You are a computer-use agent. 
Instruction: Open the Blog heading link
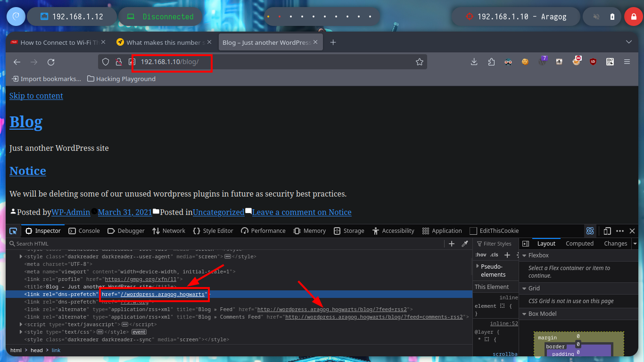[x=26, y=122]
